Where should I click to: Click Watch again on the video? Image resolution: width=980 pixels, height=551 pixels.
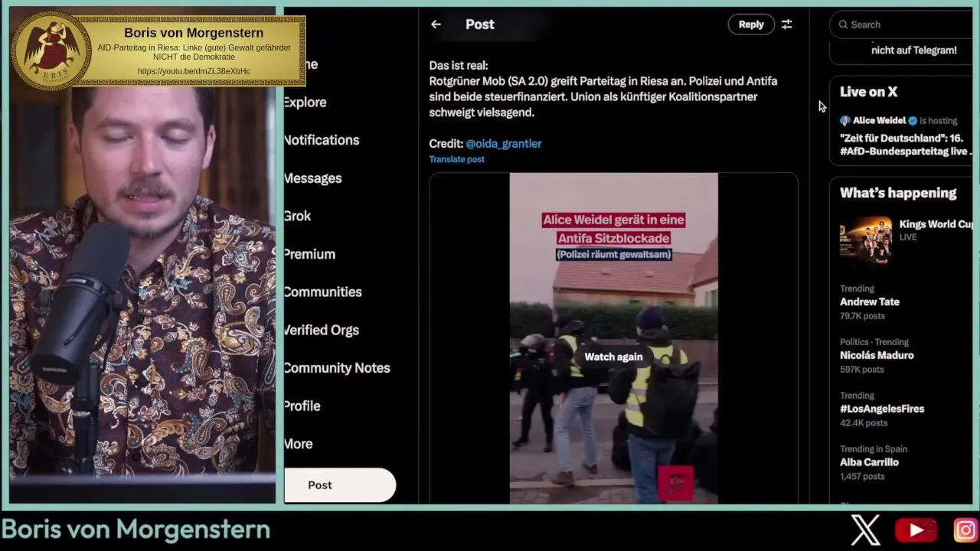(x=613, y=357)
